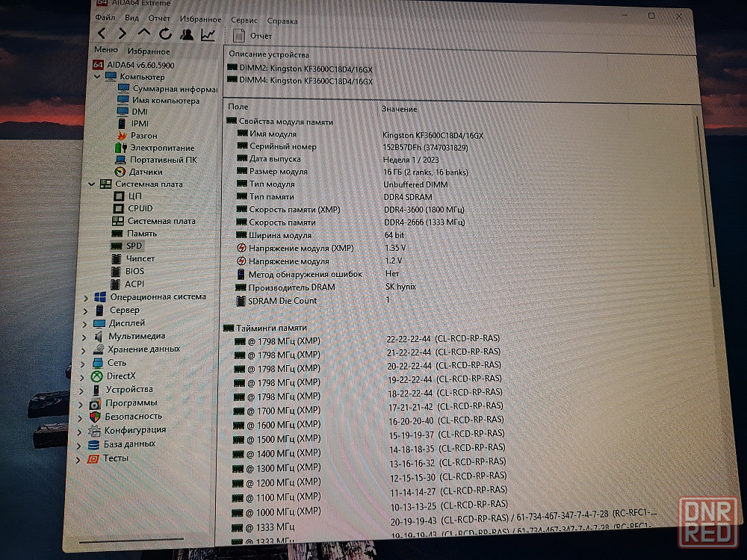Select the DMI tree icon
747x560 pixels.
(x=123, y=111)
